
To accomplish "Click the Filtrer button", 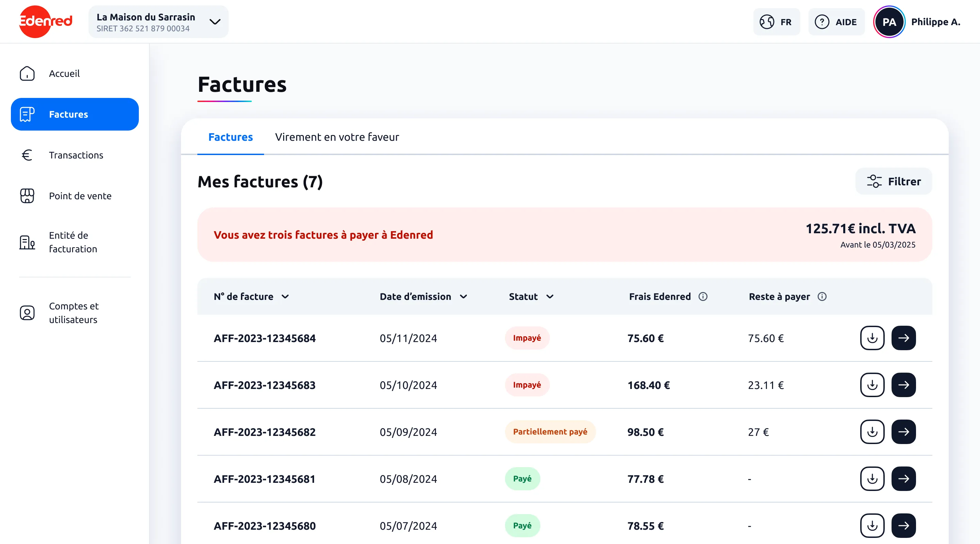I will click(x=894, y=181).
